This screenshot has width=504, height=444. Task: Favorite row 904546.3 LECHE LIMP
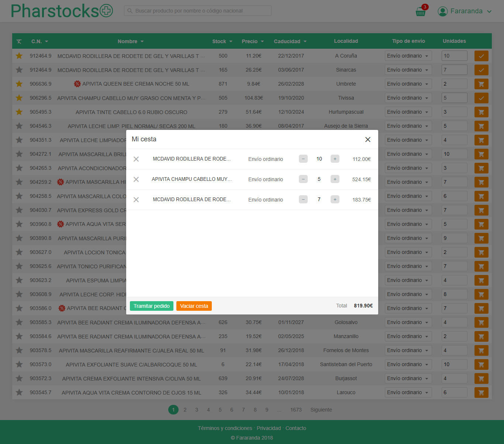pyautogui.click(x=19, y=126)
